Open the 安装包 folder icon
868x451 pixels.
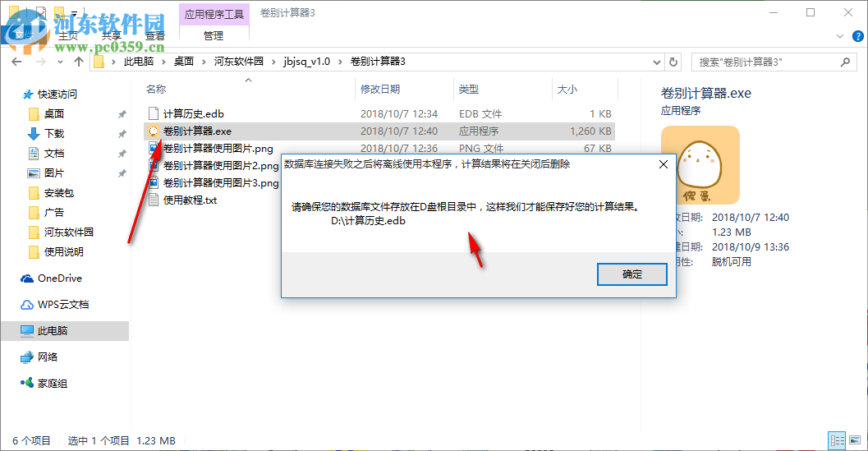(x=34, y=193)
